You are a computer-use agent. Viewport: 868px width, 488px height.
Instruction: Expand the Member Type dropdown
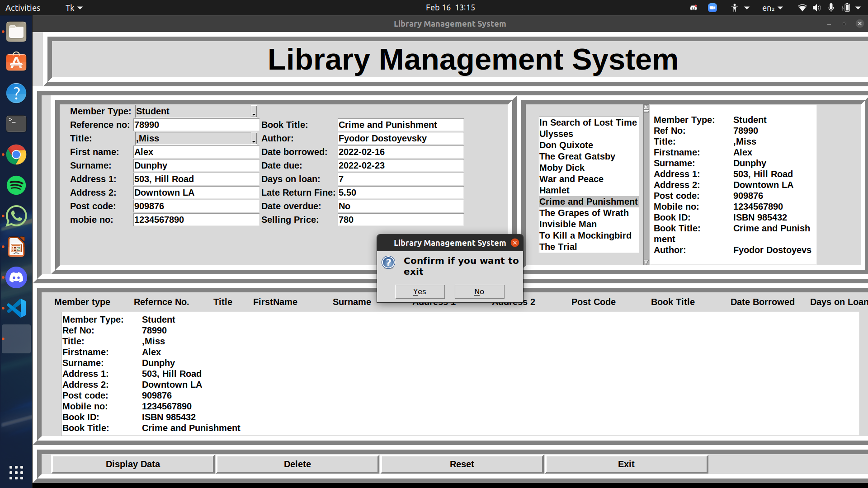(254, 112)
